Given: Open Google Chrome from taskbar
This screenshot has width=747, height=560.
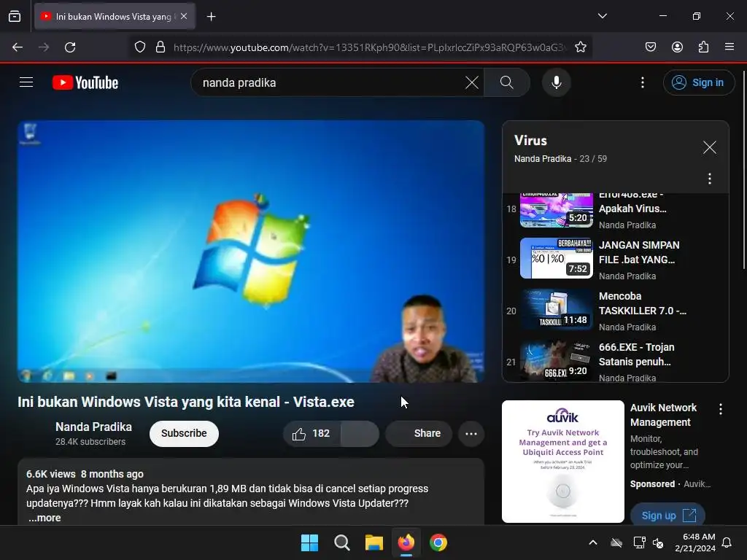Looking at the screenshot, I should [x=438, y=542].
